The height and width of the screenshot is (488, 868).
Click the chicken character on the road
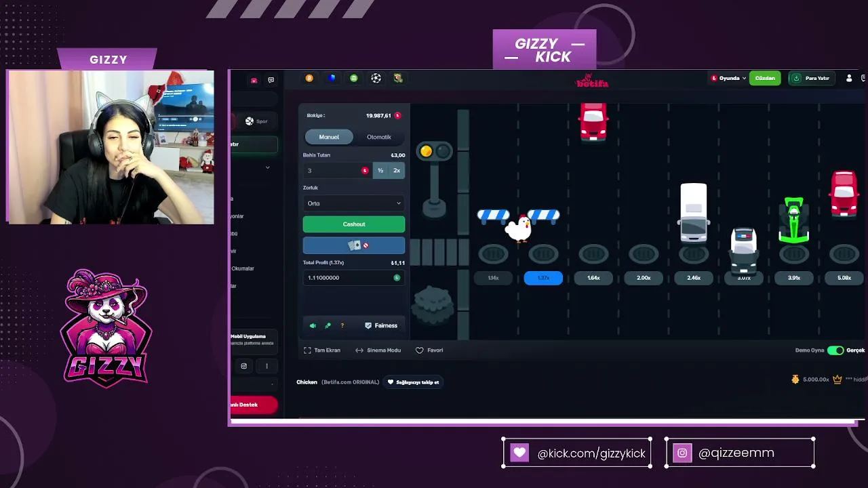[x=519, y=228]
